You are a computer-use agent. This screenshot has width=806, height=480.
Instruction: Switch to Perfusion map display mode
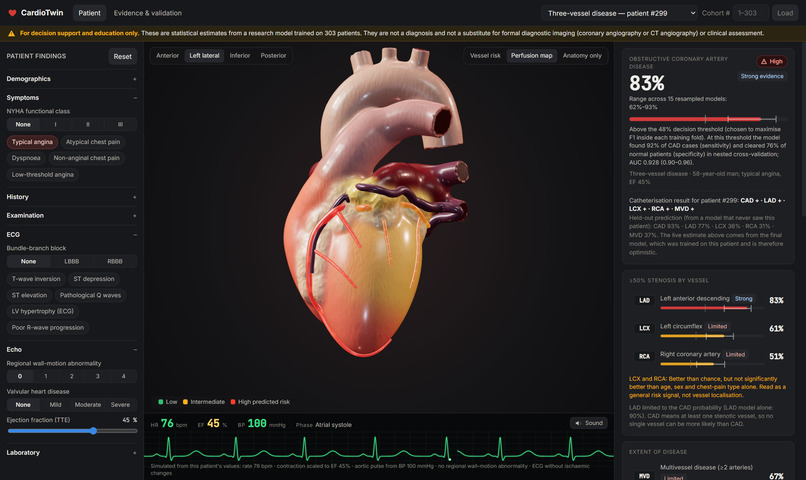click(532, 56)
